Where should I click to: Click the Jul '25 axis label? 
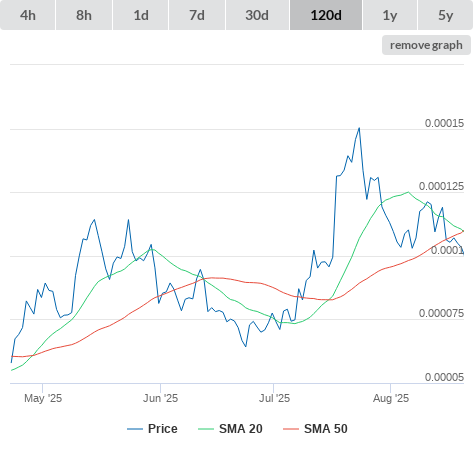coord(274,398)
